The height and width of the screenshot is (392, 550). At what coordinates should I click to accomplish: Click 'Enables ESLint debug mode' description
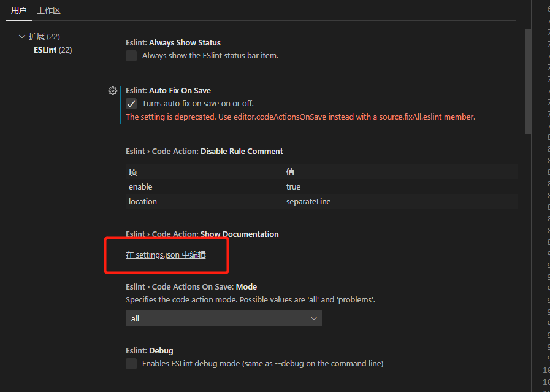[262, 364]
